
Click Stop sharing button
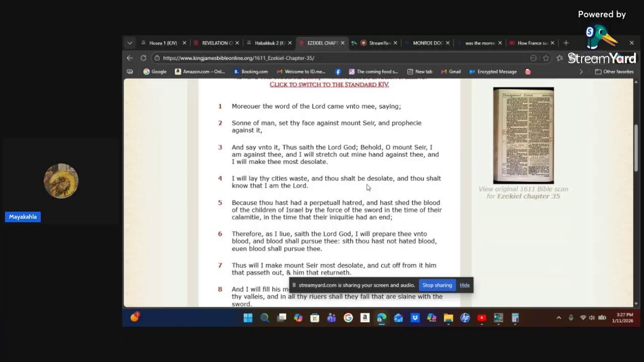[437, 285]
